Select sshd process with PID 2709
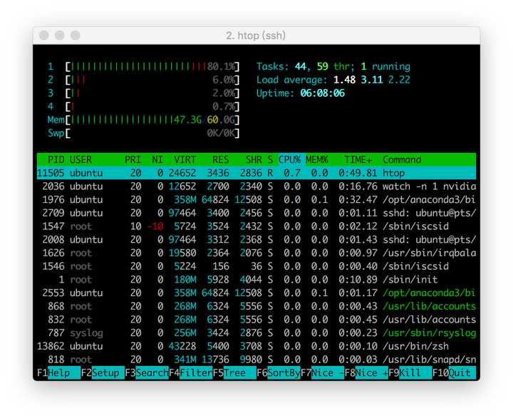This screenshot has width=513, height=420. click(256, 213)
